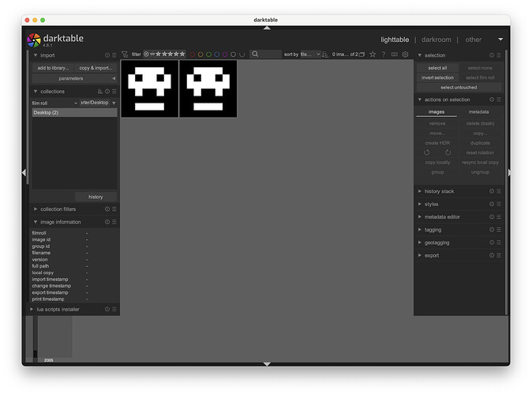532x395 pixels.
Task: Toggle the green color label filter
Action: [208, 55]
